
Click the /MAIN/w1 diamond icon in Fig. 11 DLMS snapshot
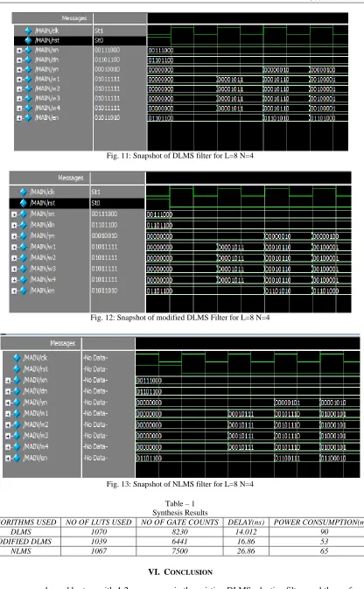pyautogui.click(x=28, y=80)
